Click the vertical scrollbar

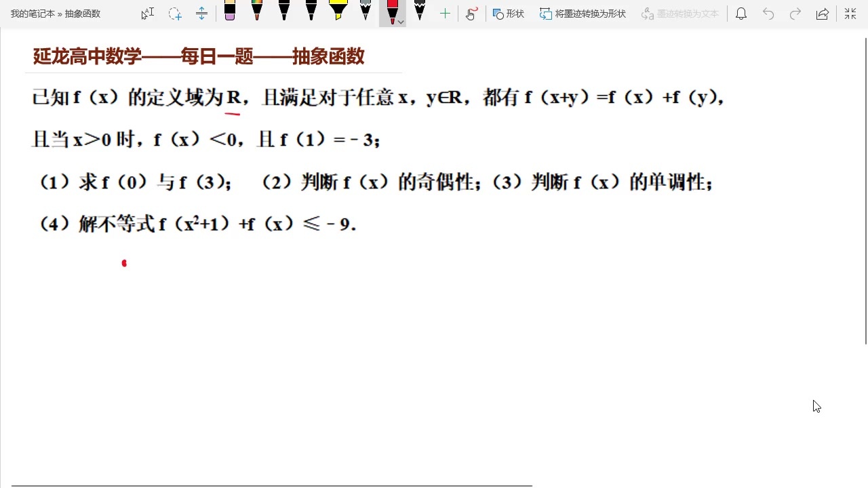865,190
